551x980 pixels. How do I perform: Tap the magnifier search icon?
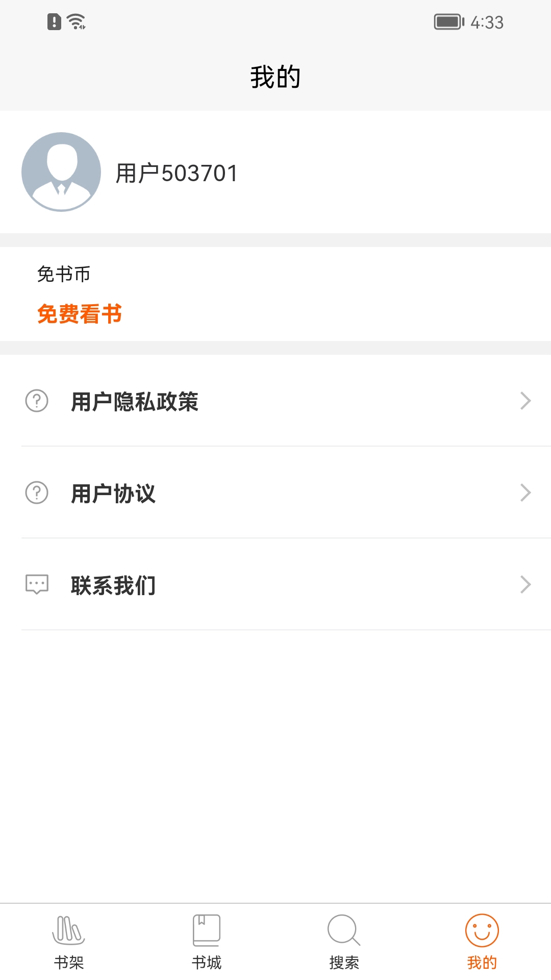click(344, 930)
